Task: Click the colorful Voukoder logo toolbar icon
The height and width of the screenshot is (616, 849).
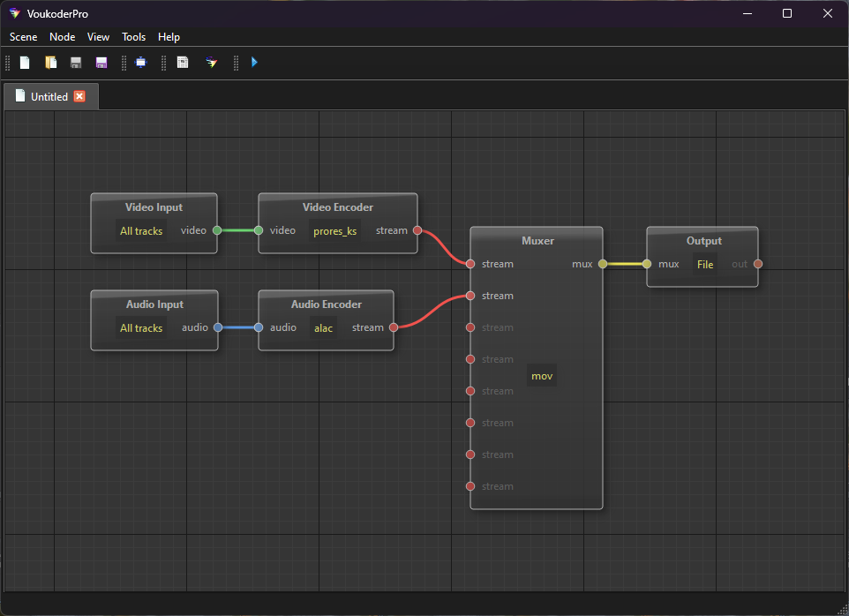Action: [211, 63]
